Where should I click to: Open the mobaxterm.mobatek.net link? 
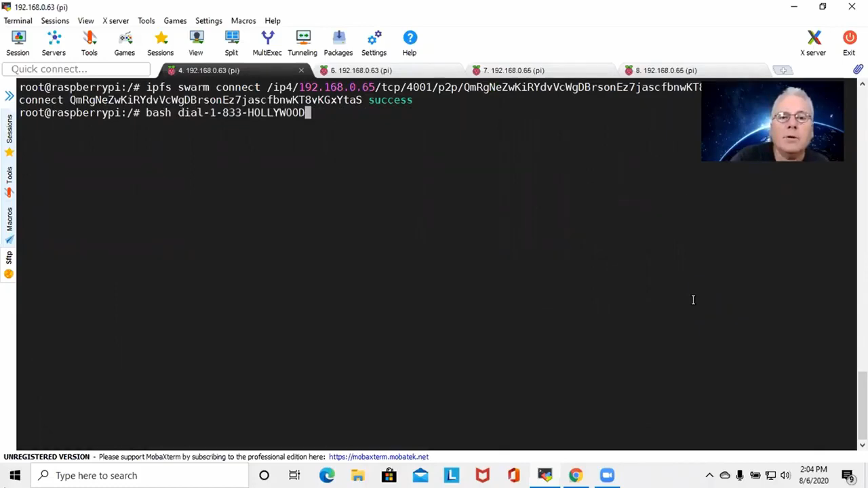(378, 457)
